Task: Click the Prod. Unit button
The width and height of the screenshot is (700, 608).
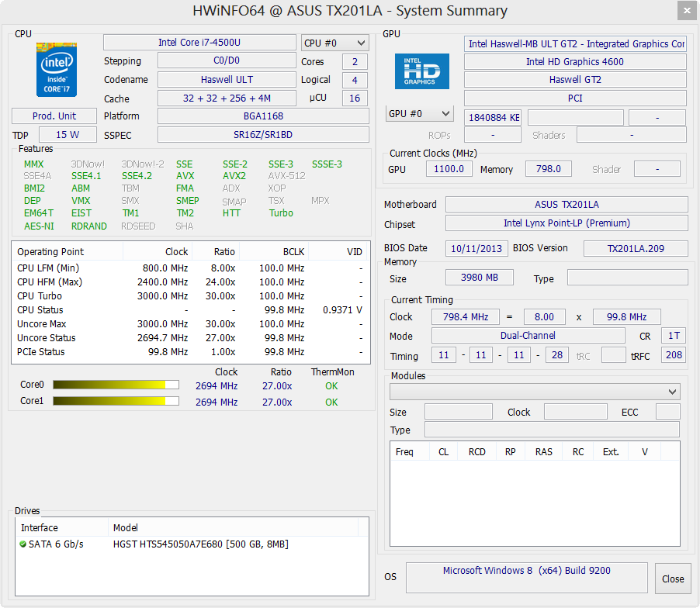Action: (x=54, y=116)
